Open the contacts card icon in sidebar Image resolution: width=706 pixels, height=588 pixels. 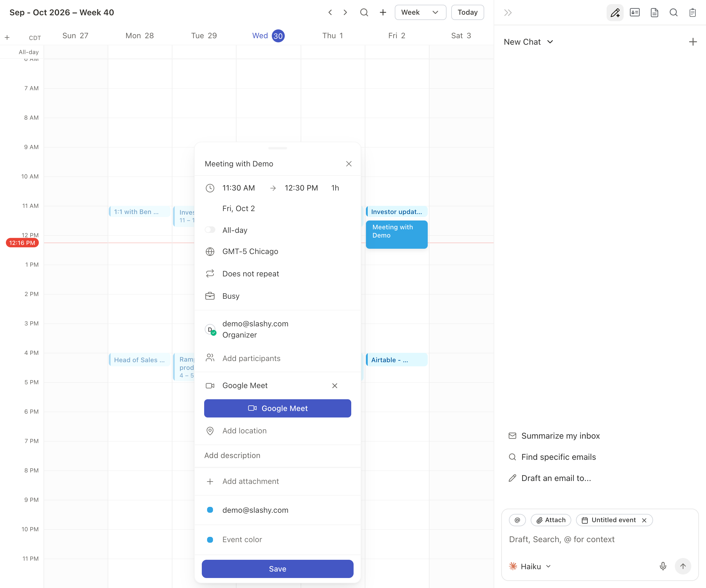point(635,13)
